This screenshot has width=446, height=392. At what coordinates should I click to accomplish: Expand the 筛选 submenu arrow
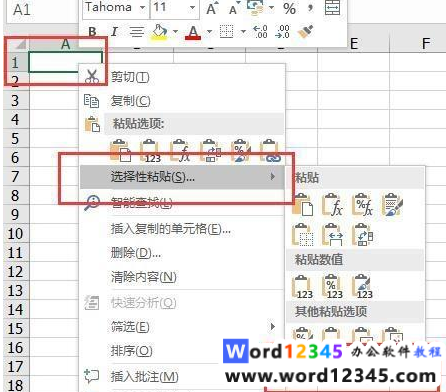coord(273,327)
